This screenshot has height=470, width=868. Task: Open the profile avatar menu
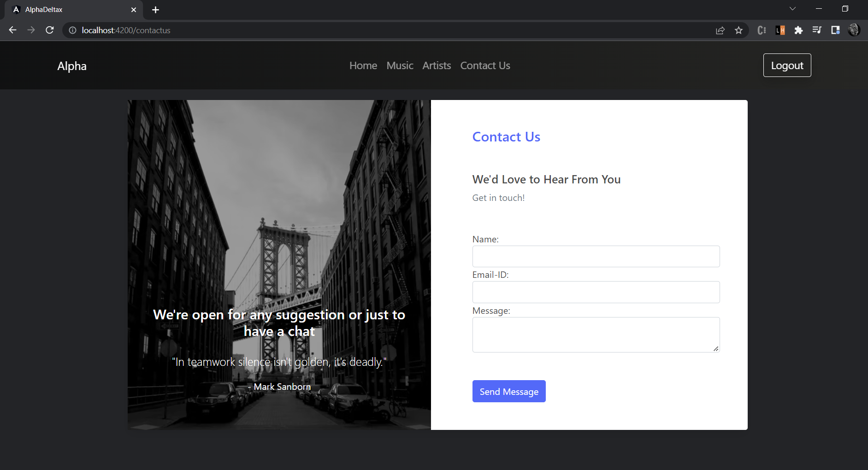tap(854, 30)
